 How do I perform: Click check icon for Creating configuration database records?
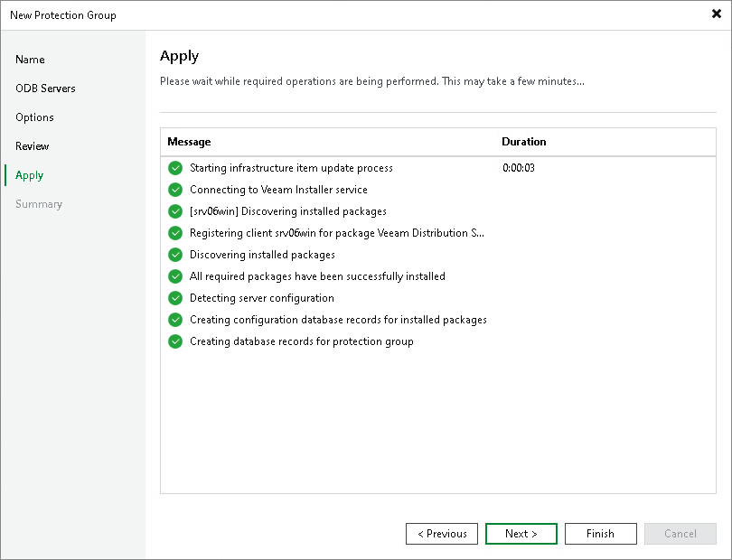(175, 320)
